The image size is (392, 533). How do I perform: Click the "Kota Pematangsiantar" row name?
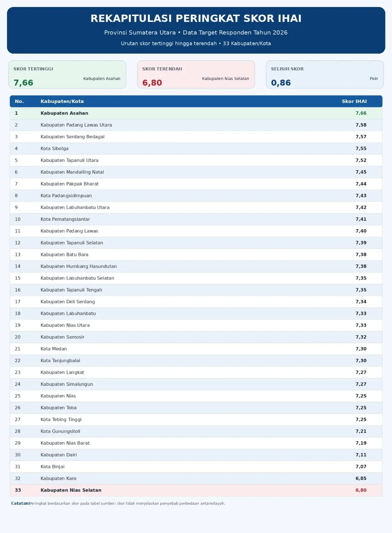(x=65, y=219)
